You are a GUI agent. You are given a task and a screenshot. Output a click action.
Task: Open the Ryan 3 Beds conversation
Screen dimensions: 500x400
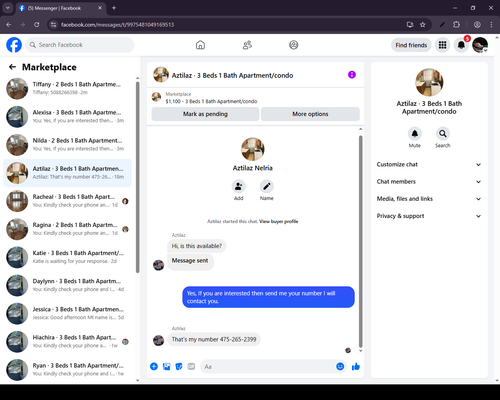67,370
